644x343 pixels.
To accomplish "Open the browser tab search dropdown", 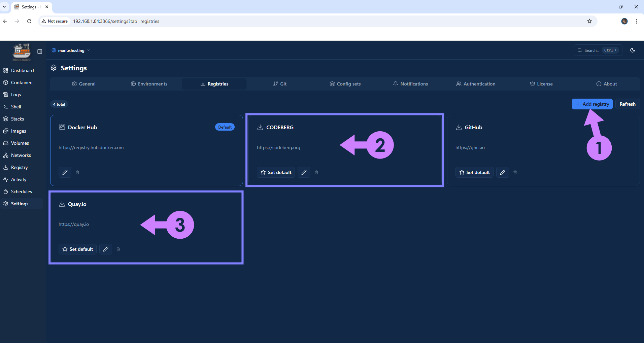I will click(4, 7).
